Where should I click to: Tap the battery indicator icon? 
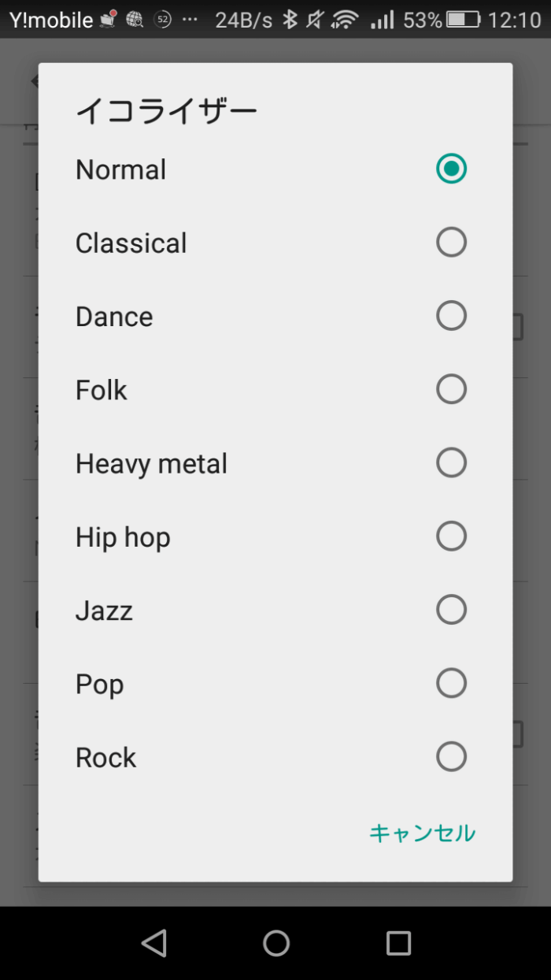point(464,20)
